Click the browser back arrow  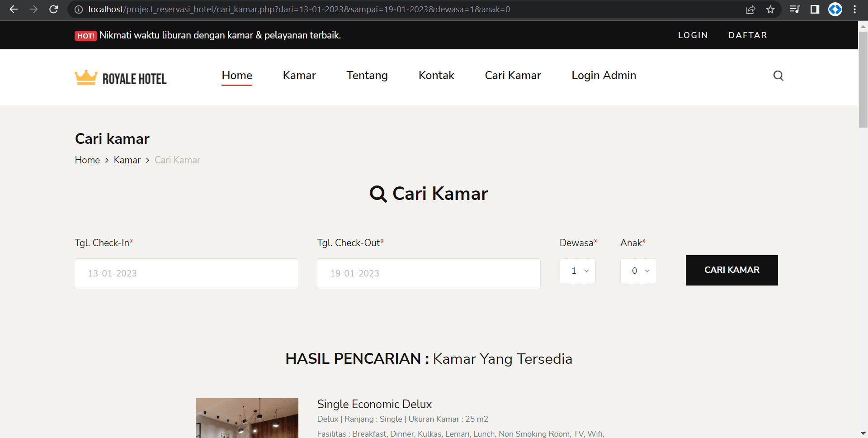click(x=14, y=10)
